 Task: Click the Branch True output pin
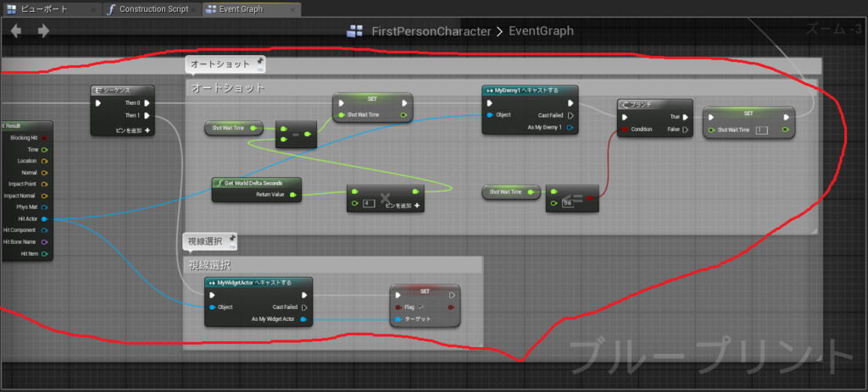685,117
